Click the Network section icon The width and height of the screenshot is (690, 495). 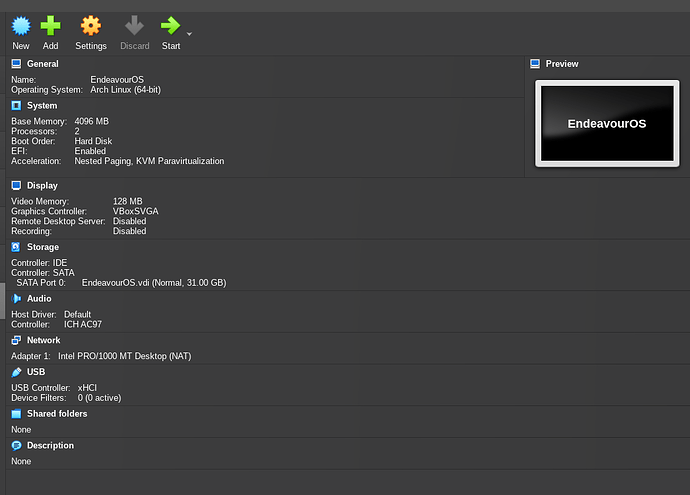(x=16, y=340)
